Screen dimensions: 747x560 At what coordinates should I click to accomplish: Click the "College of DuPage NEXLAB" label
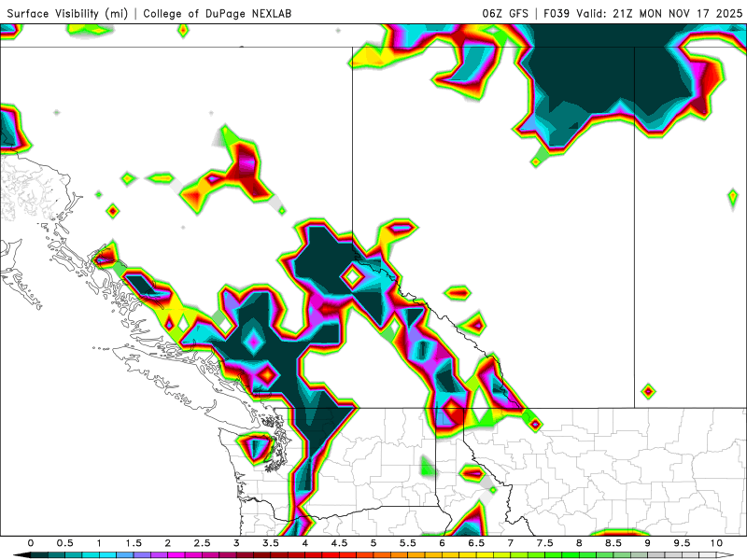pos(218,13)
